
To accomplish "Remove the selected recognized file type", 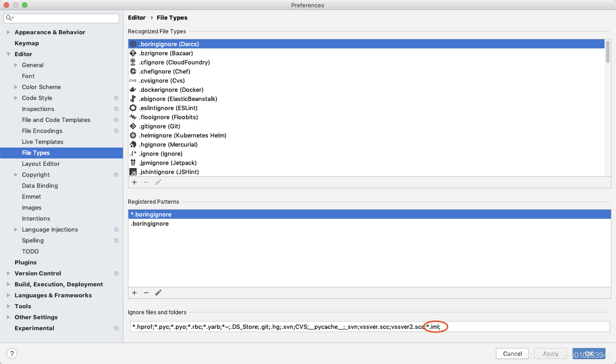I will coord(146,182).
